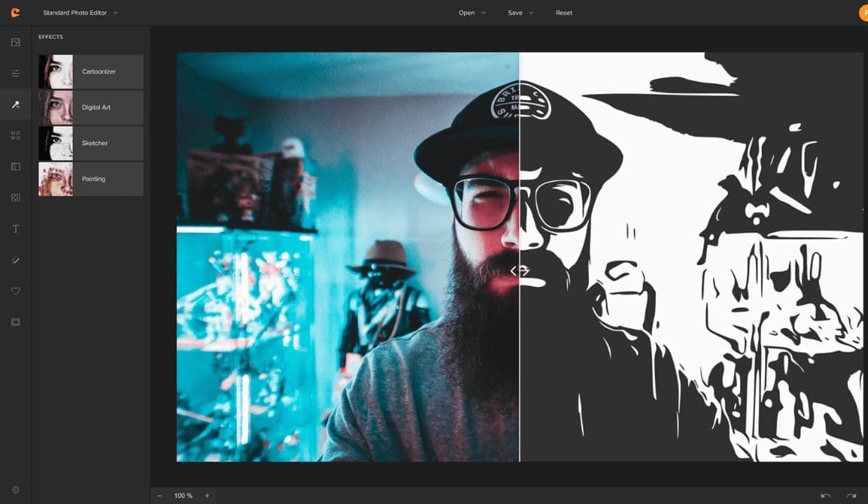Viewport: 868px width, 504px height.
Task: Undo the last edit
Action: click(x=823, y=495)
